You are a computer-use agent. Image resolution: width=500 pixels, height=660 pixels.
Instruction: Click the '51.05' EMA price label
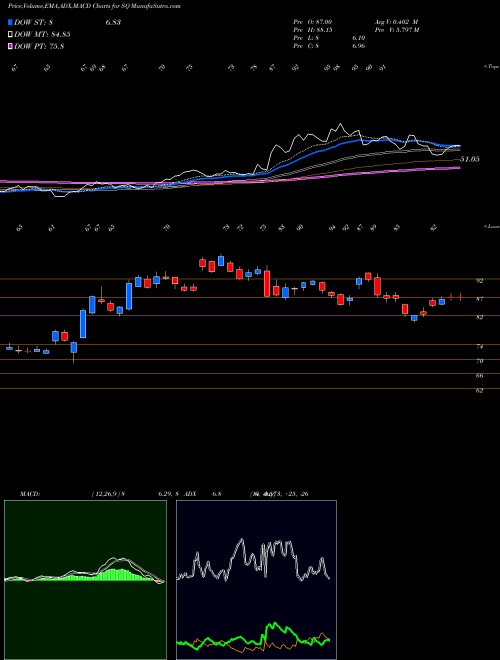pyautogui.click(x=470, y=159)
